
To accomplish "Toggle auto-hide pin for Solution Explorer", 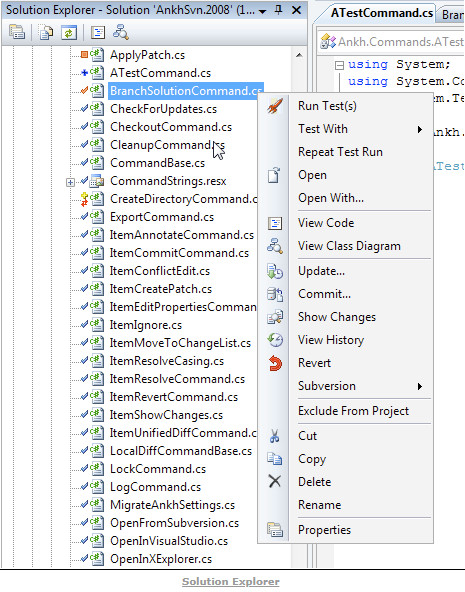I will (279, 10).
